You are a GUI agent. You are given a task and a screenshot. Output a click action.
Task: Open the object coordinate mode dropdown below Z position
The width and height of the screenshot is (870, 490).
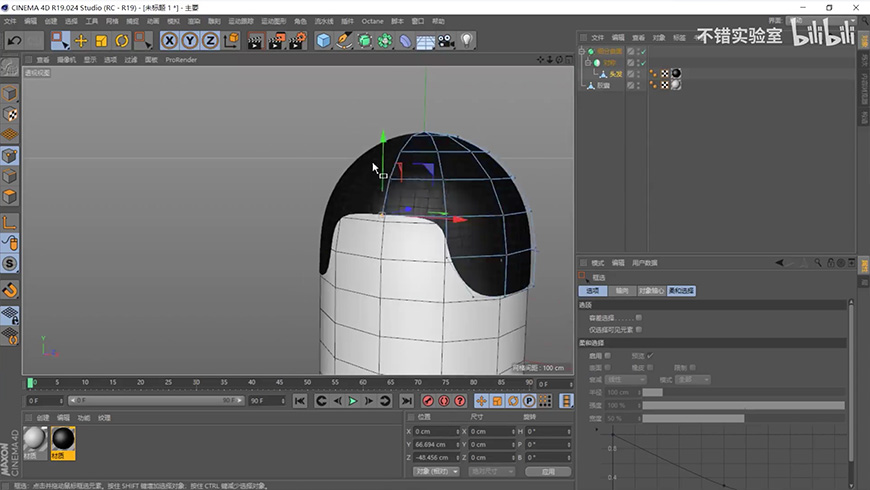point(436,471)
